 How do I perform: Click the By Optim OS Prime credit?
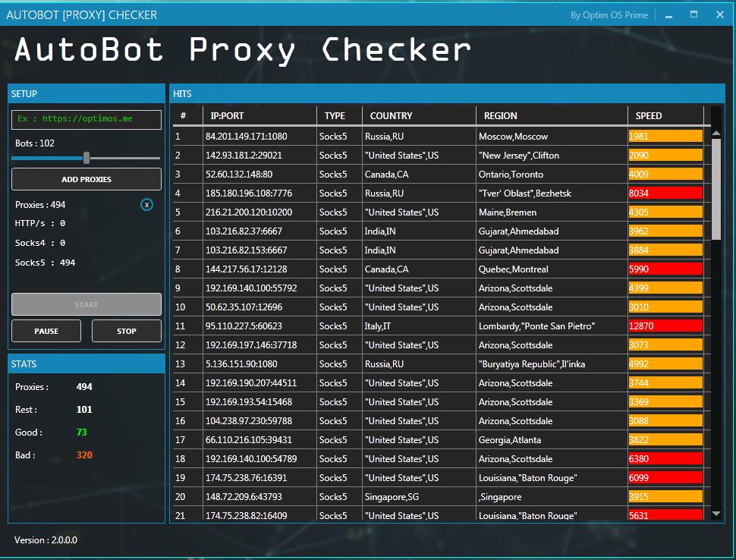pyautogui.click(x=609, y=15)
